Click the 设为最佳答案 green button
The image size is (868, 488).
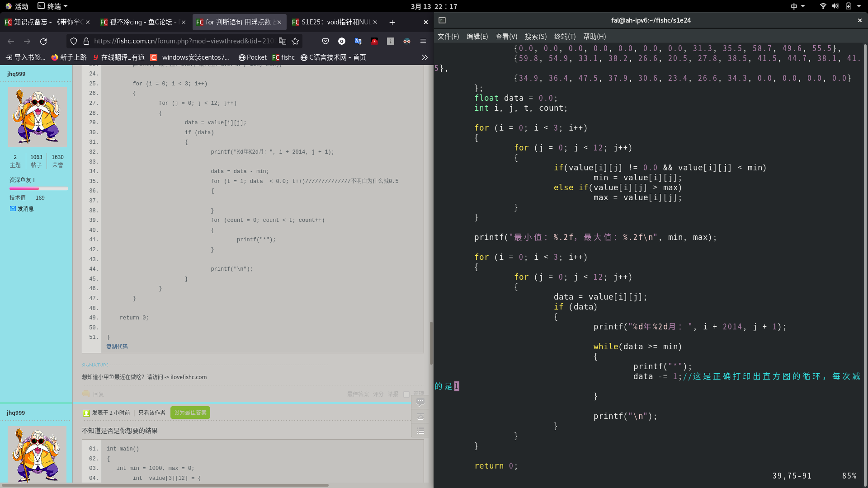coord(190,413)
